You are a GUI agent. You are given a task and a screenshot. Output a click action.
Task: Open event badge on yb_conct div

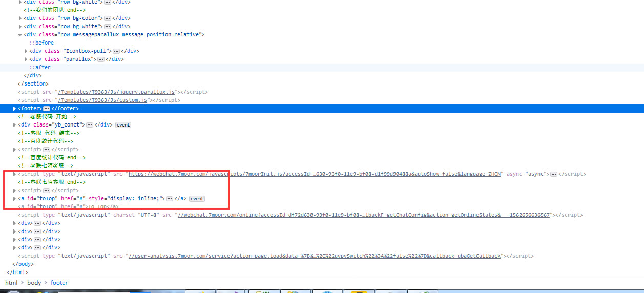[123, 125]
